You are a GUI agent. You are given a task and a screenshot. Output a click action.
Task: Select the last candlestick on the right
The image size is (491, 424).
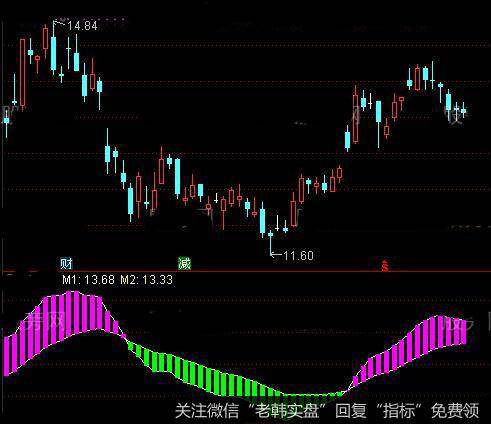tap(463, 110)
